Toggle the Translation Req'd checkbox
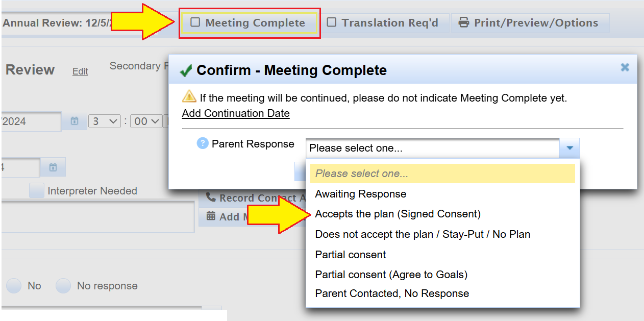This screenshot has height=321, width=644. 332,22
